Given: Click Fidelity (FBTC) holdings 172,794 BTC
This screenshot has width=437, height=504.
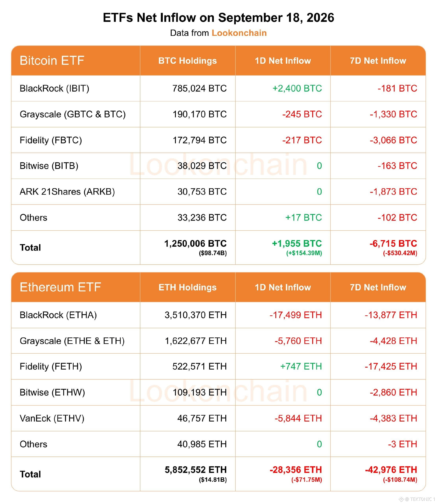Looking at the screenshot, I should 199,140.
